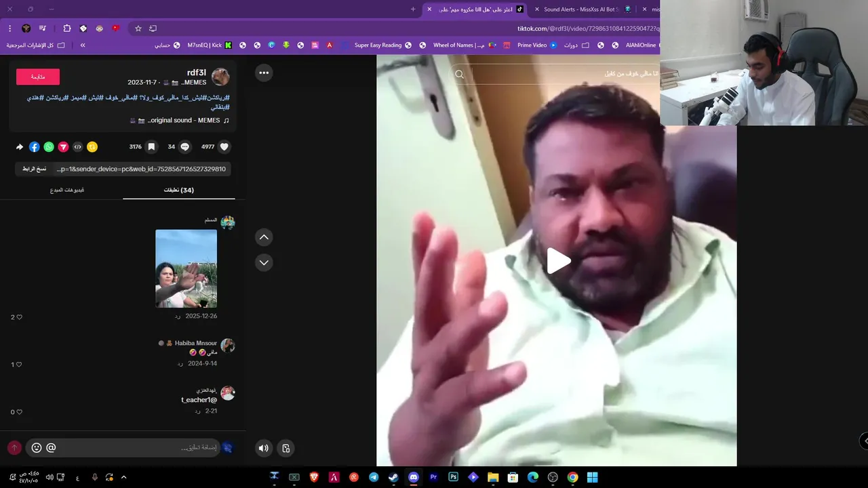Viewport: 868px width, 488px height.
Task: Play the paused TikTok video
Action: (x=558, y=261)
